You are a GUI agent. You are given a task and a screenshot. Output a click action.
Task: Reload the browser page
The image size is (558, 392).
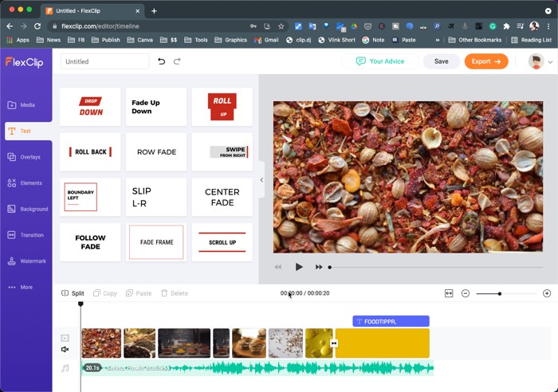pyautogui.click(x=37, y=26)
